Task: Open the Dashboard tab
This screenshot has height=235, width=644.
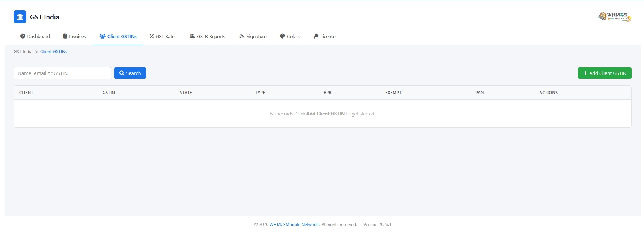Action: [35, 36]
